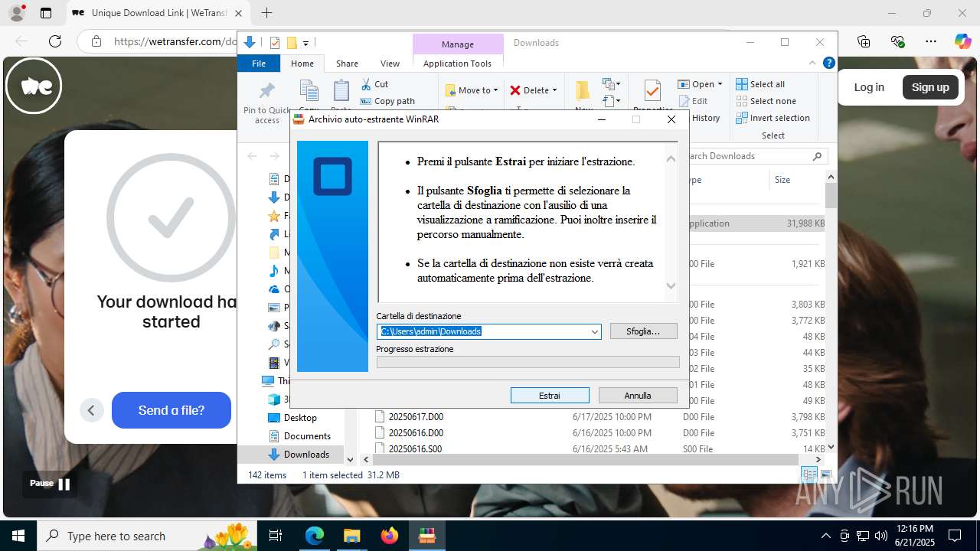Select Desktop in the navigation pane

[300, 418]
